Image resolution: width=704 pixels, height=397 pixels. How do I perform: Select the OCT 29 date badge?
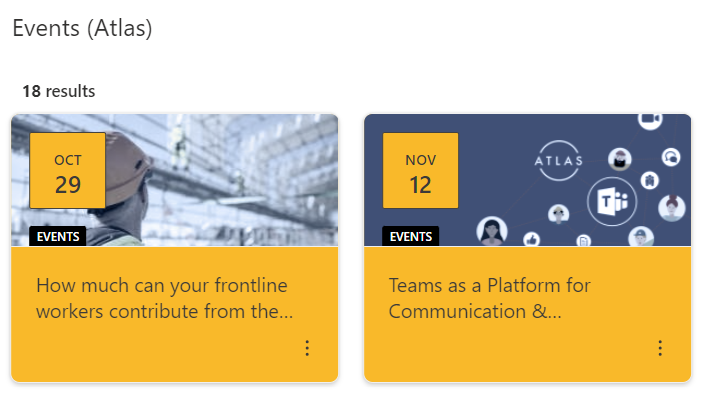tap(68, 171)
